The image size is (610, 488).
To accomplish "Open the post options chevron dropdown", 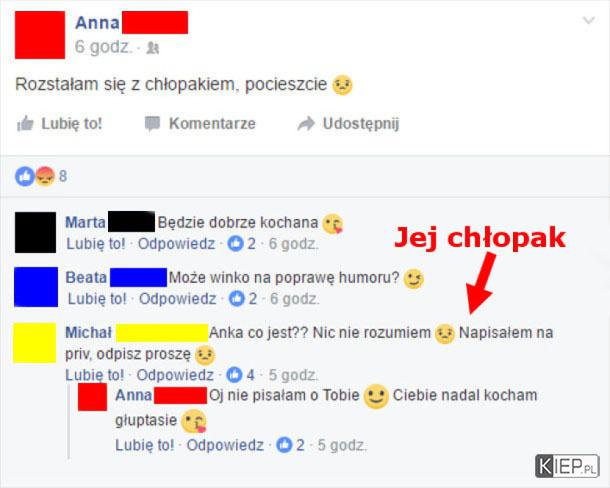I will tap(589, 20).
